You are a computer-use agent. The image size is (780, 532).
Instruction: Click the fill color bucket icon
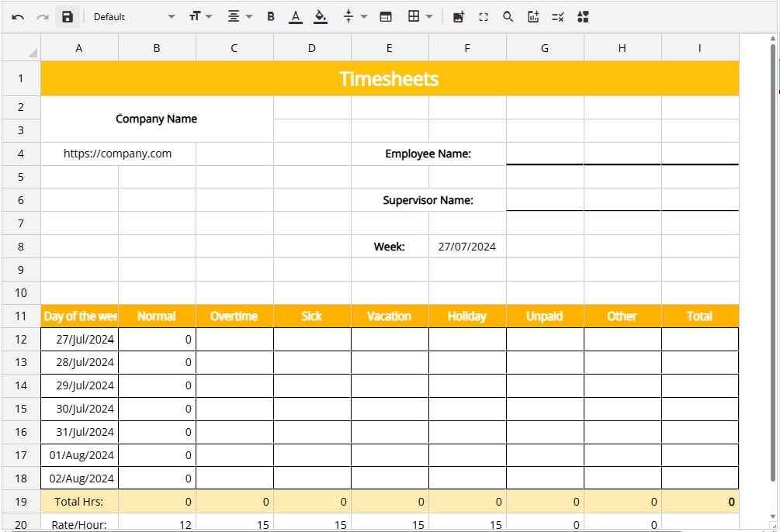click(x=320, y=17)
